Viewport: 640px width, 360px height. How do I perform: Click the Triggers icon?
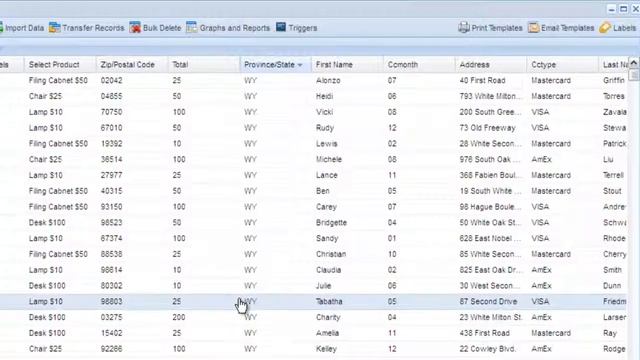pos(281,27)
